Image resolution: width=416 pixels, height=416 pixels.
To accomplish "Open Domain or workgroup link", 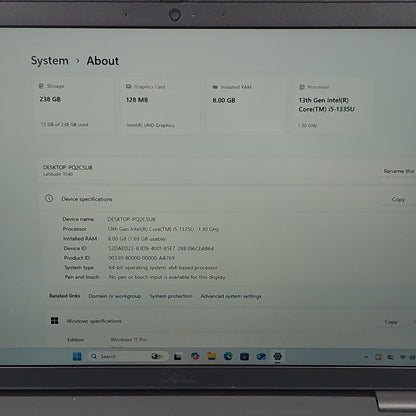I will 115,296.
